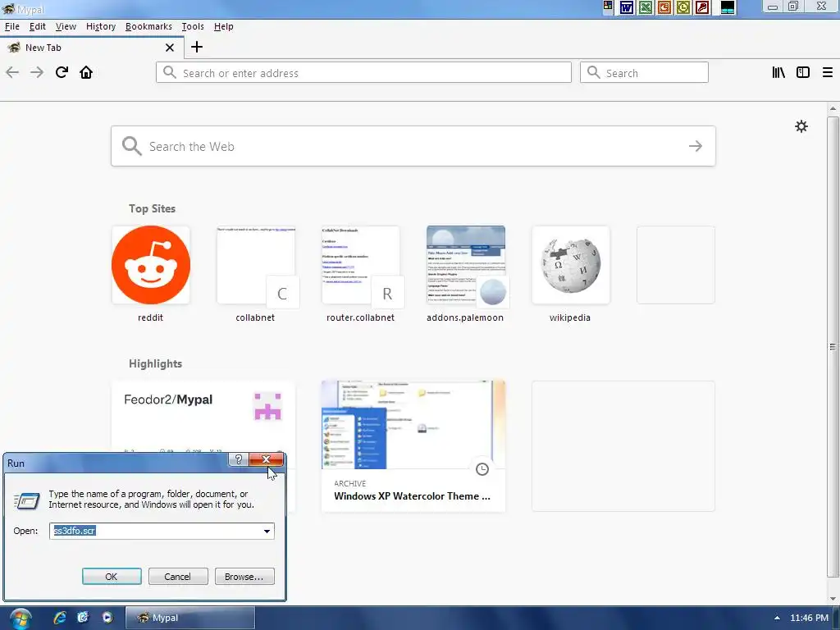Image resolution: width=840 pixels, height=630 pixels.
Task: Open the History menu
Action: 101,26
